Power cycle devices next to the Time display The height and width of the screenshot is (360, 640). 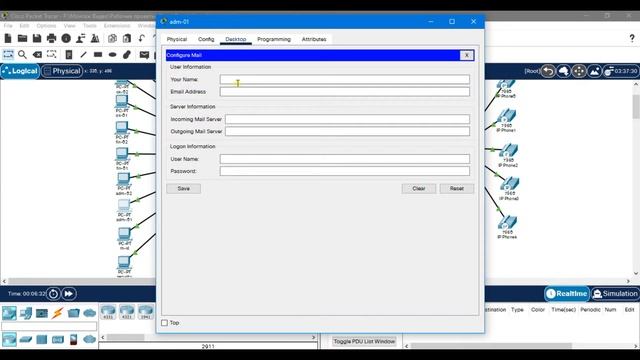tap(53, 293)
